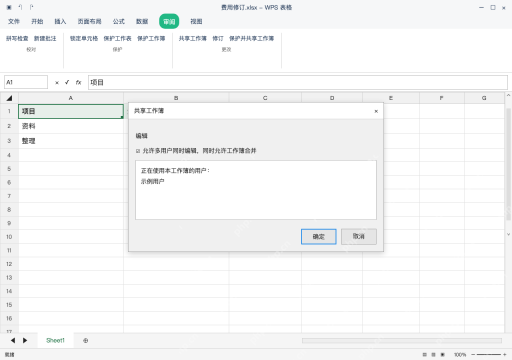Switch to the 开始 ribbon tab

pos(37,21)
